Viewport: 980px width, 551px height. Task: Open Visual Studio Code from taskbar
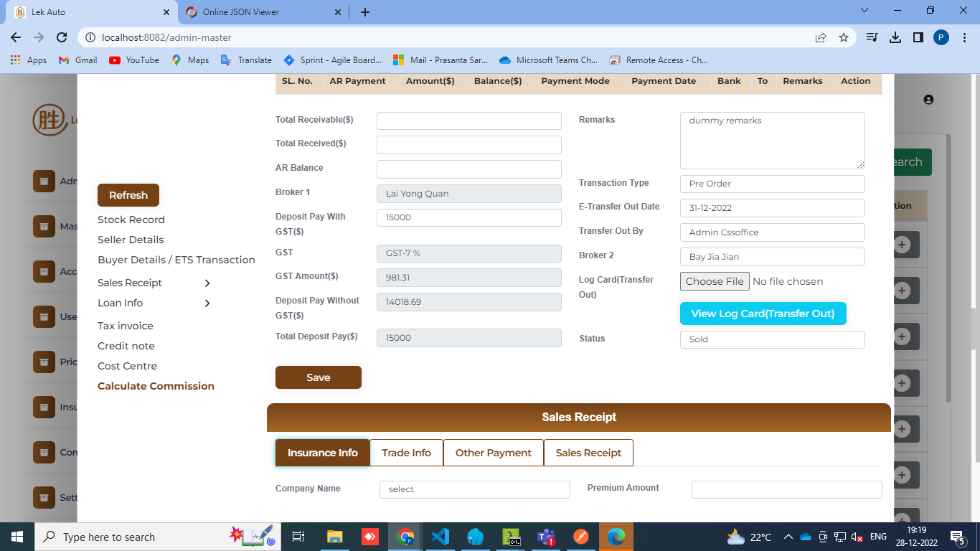[440, 537]
